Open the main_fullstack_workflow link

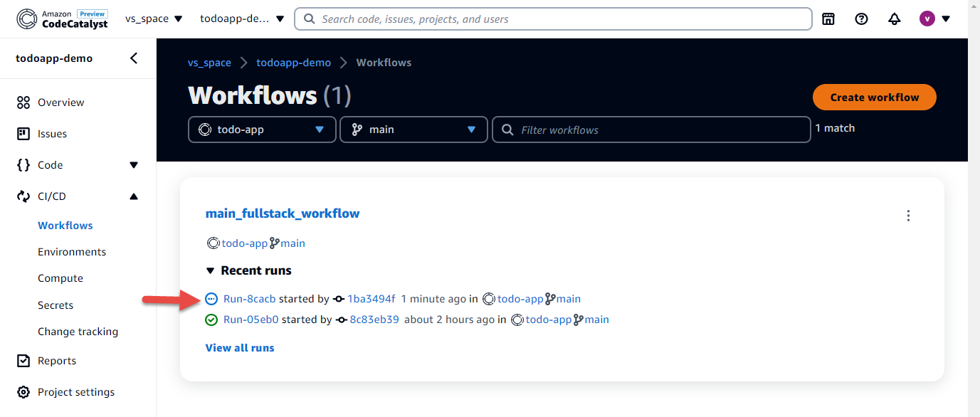pos(283,213)
